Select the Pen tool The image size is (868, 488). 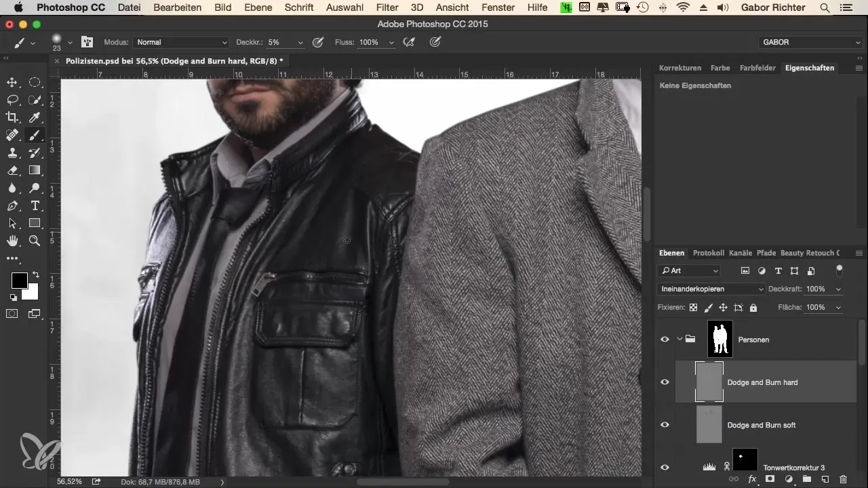point(12,206)
